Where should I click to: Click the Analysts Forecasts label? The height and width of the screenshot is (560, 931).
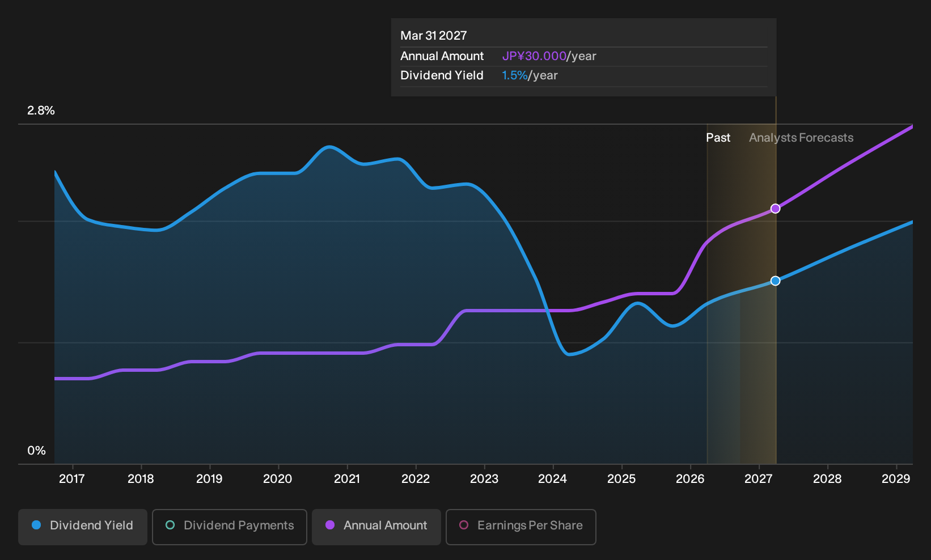(801, 138)
